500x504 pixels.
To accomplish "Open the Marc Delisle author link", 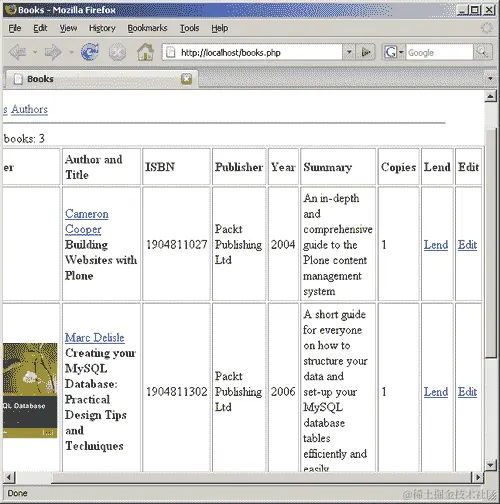I will (95, 337).
